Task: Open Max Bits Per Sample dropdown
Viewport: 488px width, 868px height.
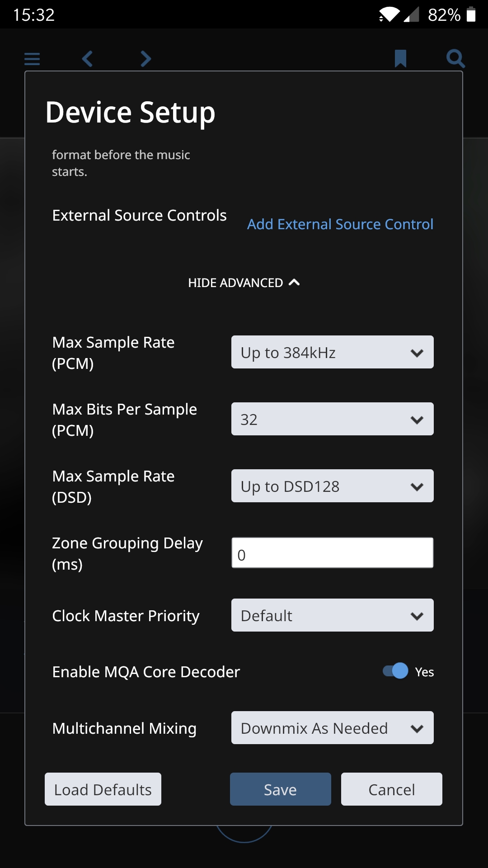Action: [332, 419]
